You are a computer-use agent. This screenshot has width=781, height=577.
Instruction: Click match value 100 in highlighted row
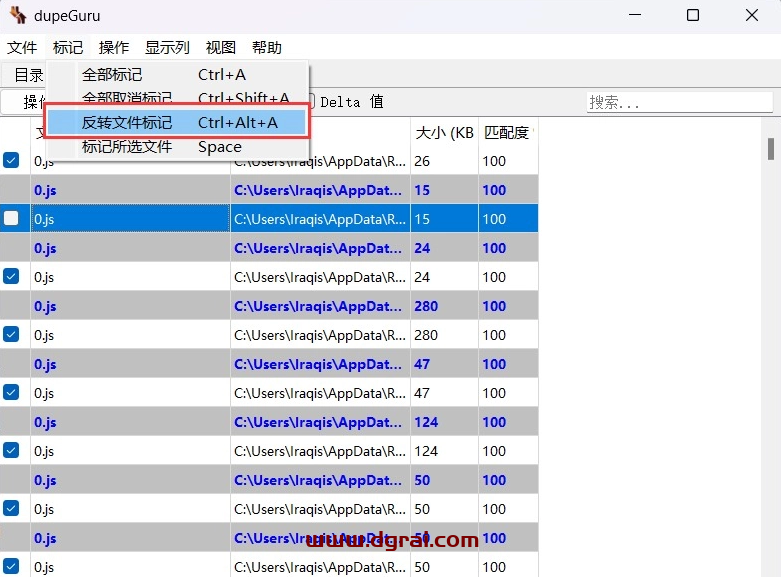tap(494, 219)
